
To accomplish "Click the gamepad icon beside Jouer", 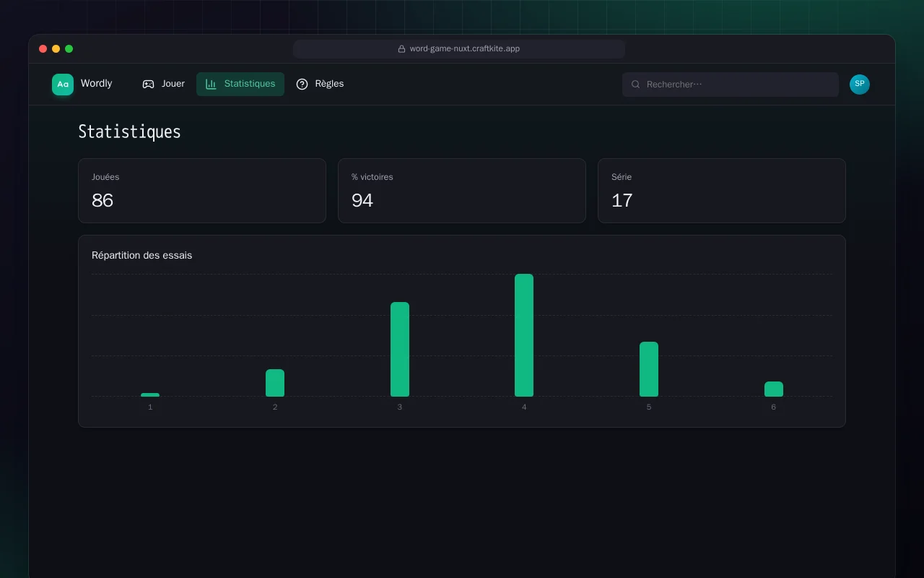I will pyautogui.click(x=148, y=85).
